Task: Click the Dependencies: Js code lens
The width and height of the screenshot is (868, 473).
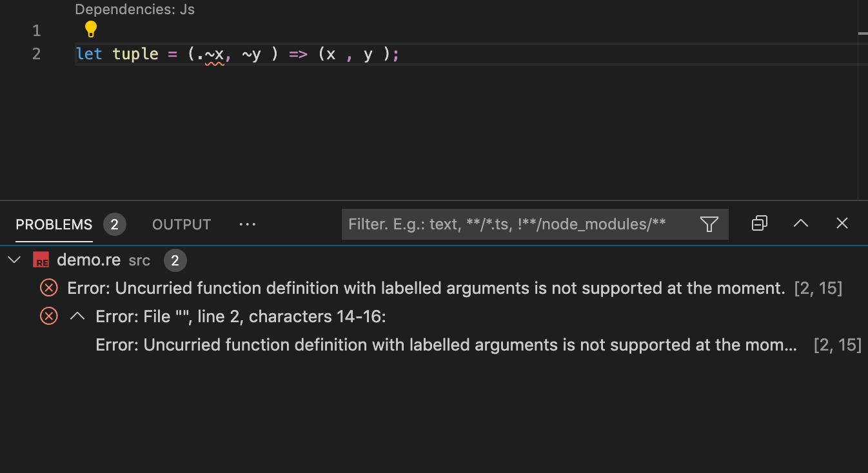Action: click(x=135, y=10)
